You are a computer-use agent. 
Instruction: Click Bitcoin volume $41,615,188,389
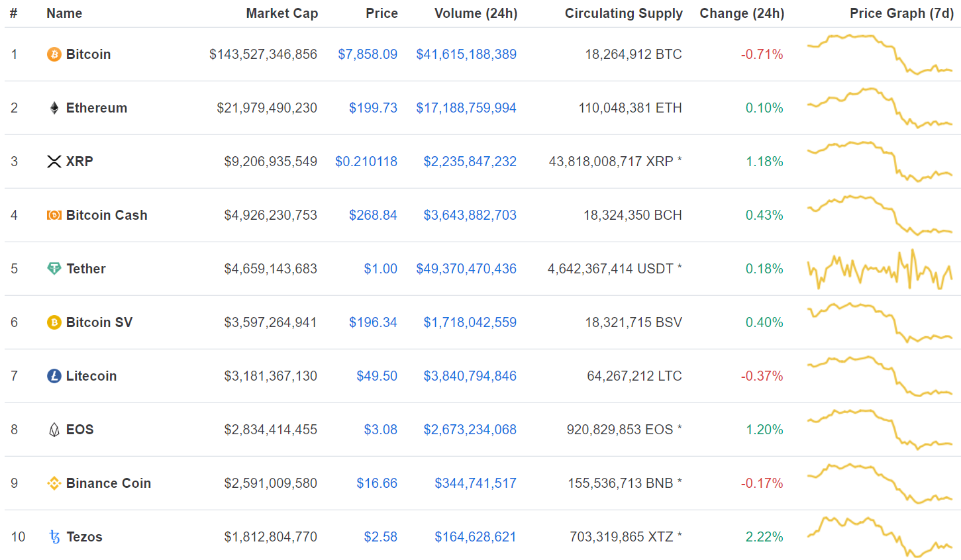coord(466,54)
